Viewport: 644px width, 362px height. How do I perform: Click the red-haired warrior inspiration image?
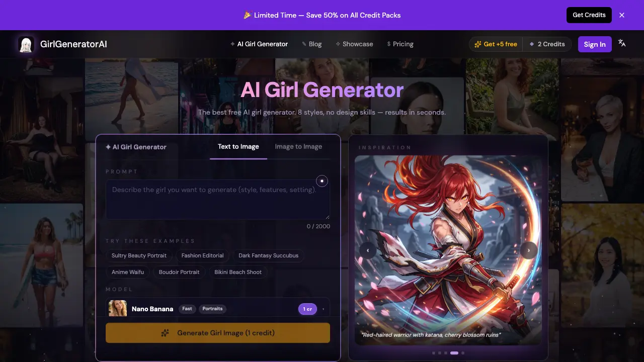coord(448,250)
